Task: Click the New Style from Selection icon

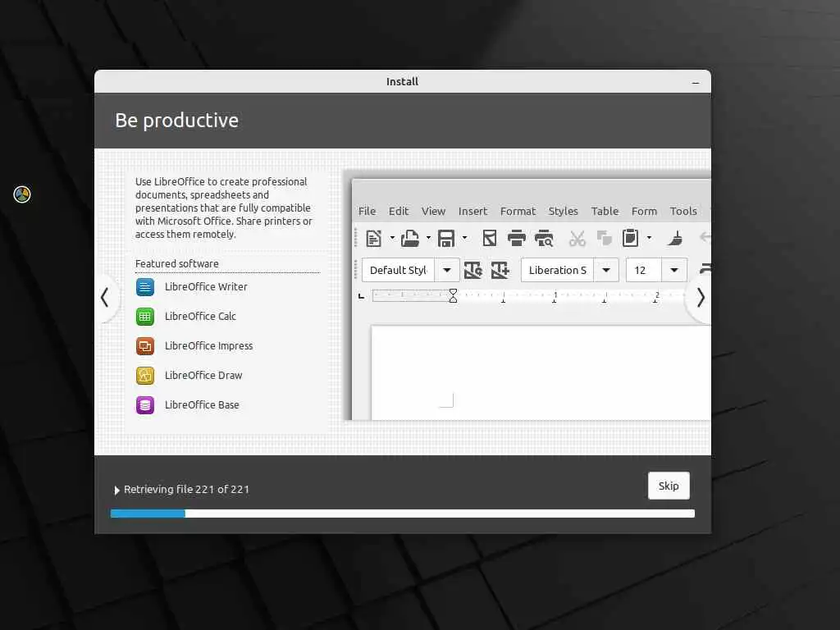Action: pyautogui.click(x=500, y=270)
